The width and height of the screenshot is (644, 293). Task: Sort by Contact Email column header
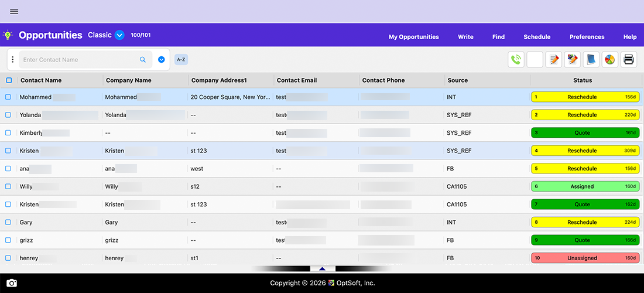click(297, 80)
